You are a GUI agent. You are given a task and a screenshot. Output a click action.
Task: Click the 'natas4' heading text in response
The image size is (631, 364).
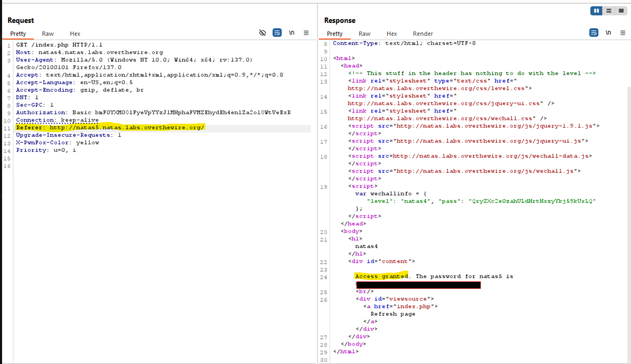pos(366,246)
